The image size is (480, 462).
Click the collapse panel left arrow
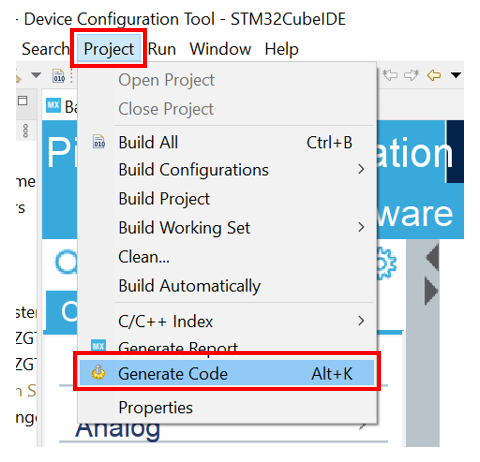point(432,257)
